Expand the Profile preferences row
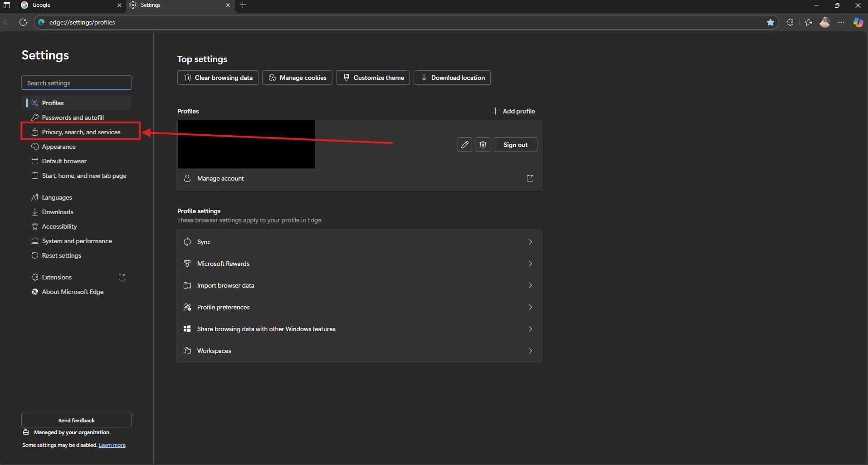This screenshot has width=868, height=465. click(x=359, y=307)
